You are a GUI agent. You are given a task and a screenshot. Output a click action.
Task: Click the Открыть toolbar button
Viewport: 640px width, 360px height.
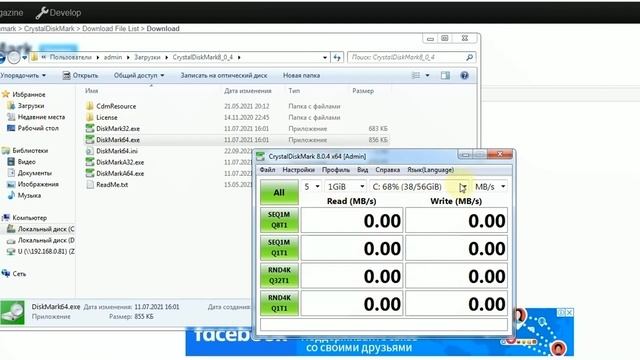coord(80,76)
